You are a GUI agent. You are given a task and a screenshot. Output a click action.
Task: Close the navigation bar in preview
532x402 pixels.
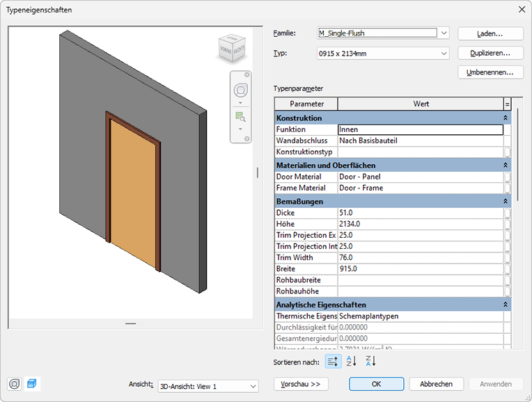(x=247, y=74)
